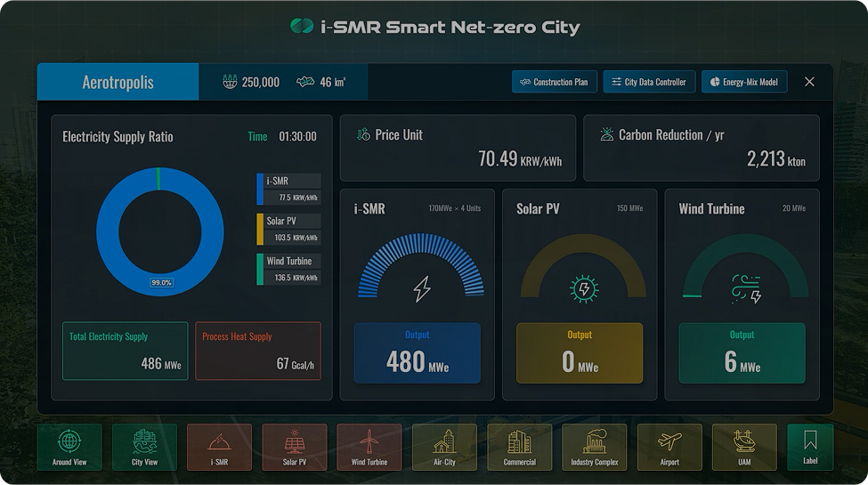Select the Solar PV bottom toolbar icon
The height and width of the screenshot is (485, 868).
[x=295, y=447]
